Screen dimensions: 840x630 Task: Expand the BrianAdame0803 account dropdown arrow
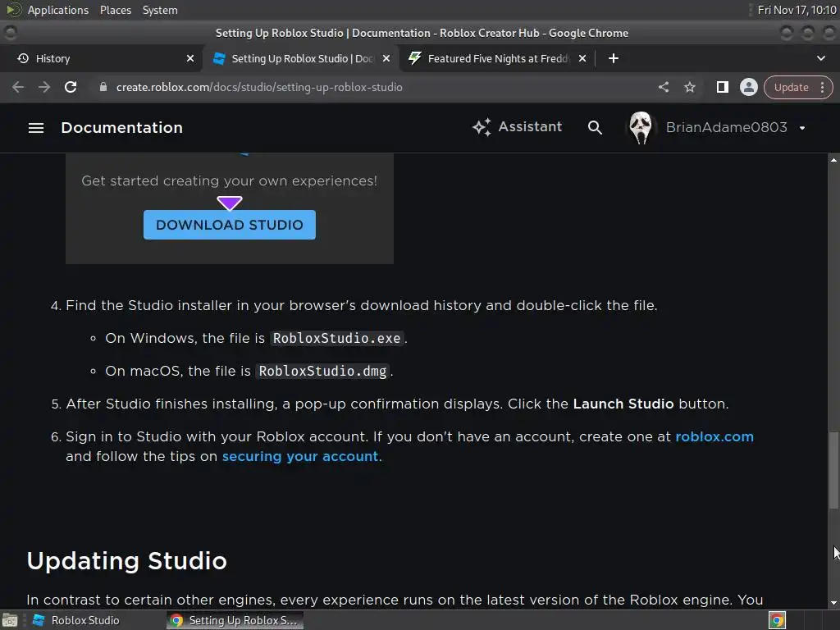(802, 128)
